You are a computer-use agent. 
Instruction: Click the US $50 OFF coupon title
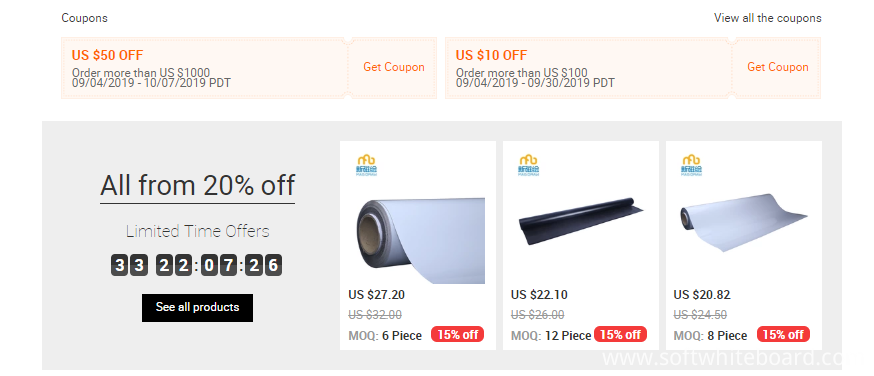pos(108,55)
